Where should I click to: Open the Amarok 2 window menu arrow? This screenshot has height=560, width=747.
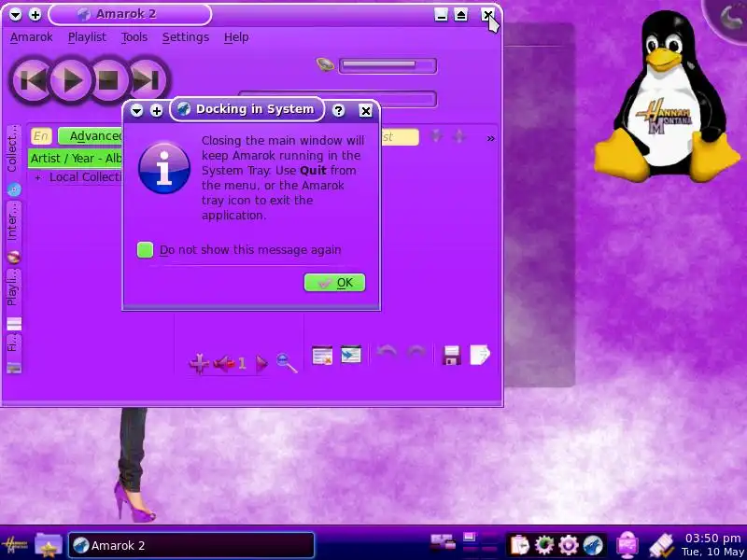click(x=15, y=14)
